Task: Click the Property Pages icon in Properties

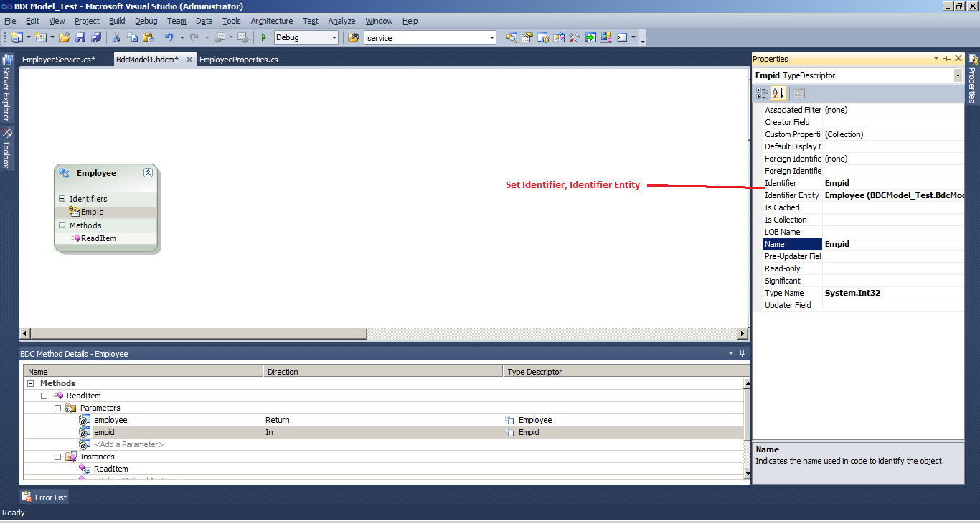Action: pyautogui.click(x=799, y=93)
